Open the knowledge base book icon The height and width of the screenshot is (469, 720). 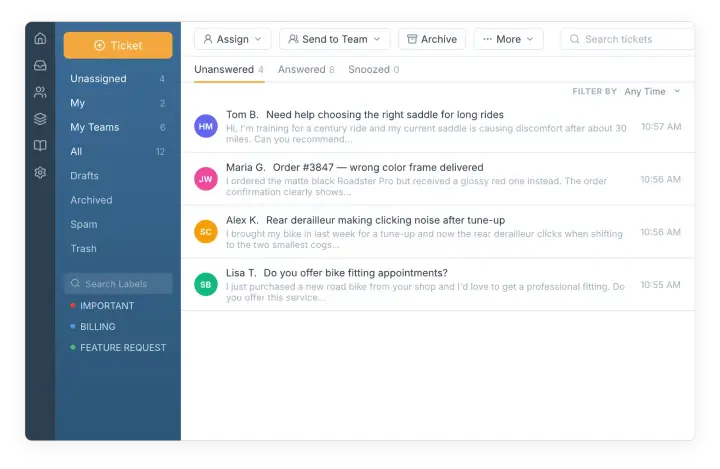coord(40,146)
